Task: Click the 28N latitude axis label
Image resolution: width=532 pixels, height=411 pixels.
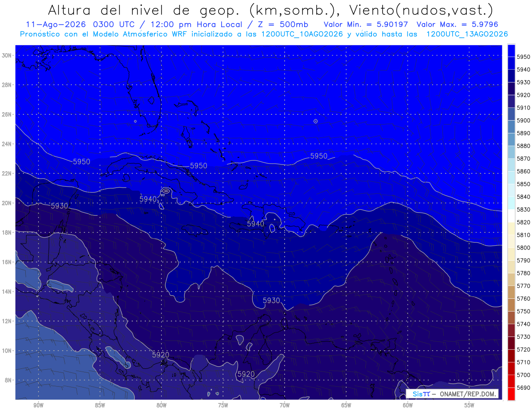Action: [7, 85]
